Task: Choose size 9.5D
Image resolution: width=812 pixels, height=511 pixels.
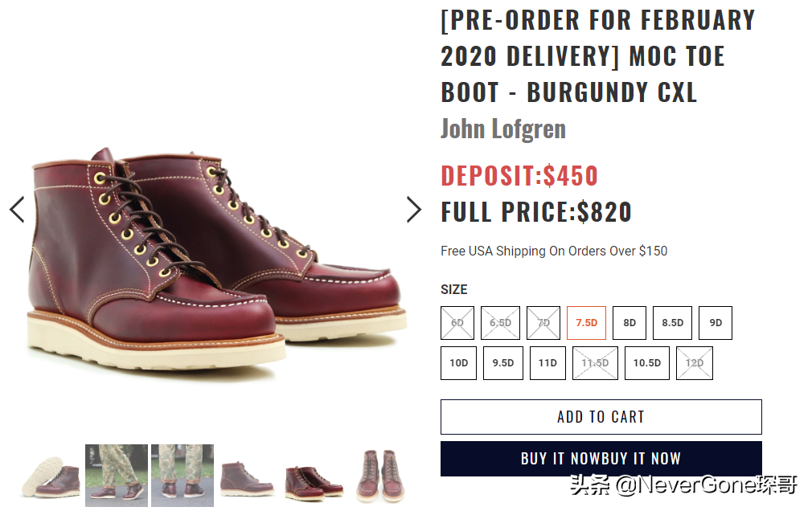Action: click(x=503, y=363)
